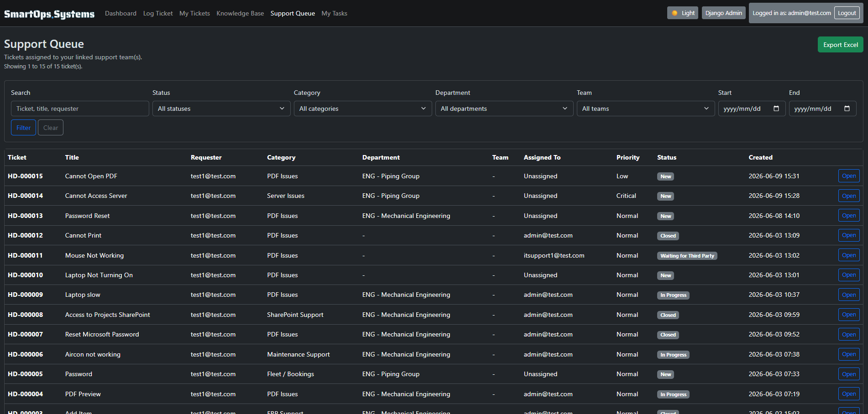Click the Laptop Not Turning On title
The width and height of the screenshot is (868, 414).
pyautogui.click(x=99, y=275)
